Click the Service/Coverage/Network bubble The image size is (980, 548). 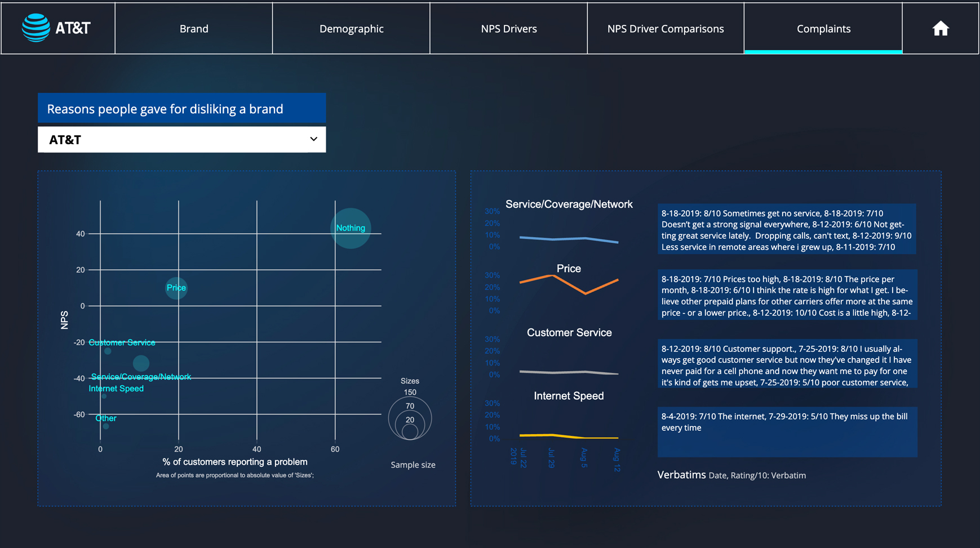(x=141, y=363)
